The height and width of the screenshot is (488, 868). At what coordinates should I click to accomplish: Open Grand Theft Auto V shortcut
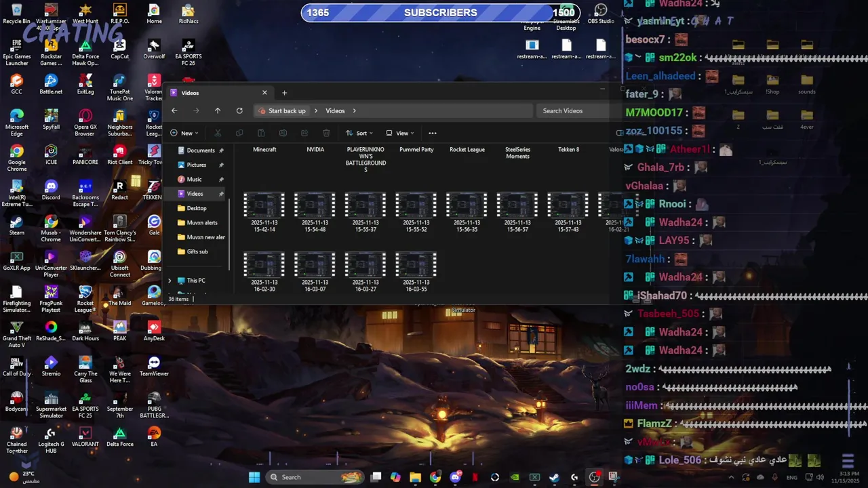[x=16, y=334]
